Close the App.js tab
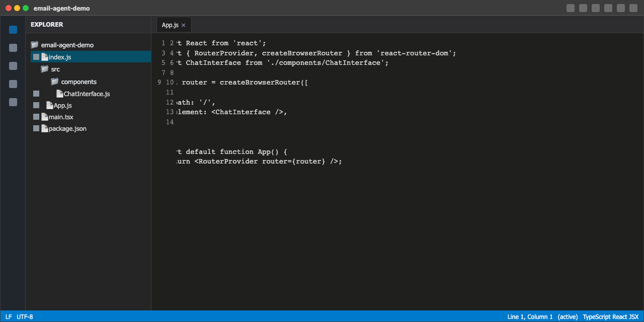Viewport: 644px width, 322px height. click(183, 24)
